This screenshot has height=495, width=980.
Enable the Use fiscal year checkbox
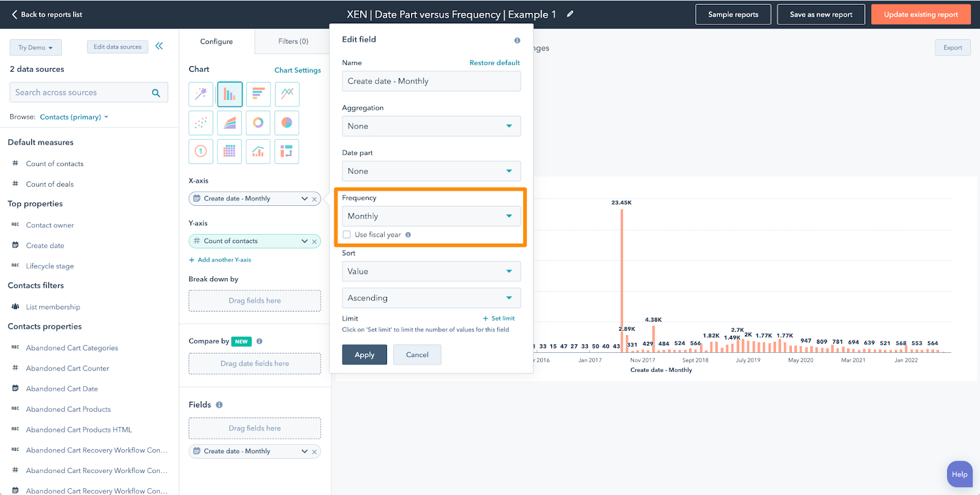coord(347,235)
